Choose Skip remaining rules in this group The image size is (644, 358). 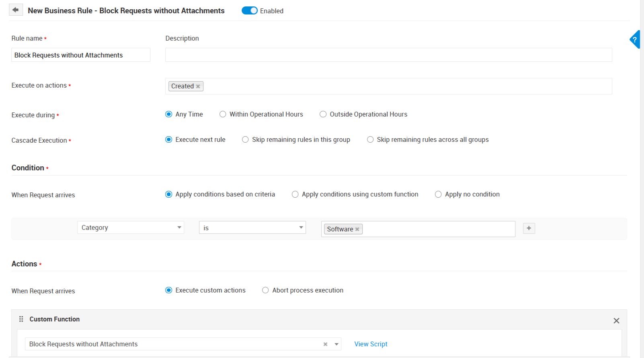(245, 140)
